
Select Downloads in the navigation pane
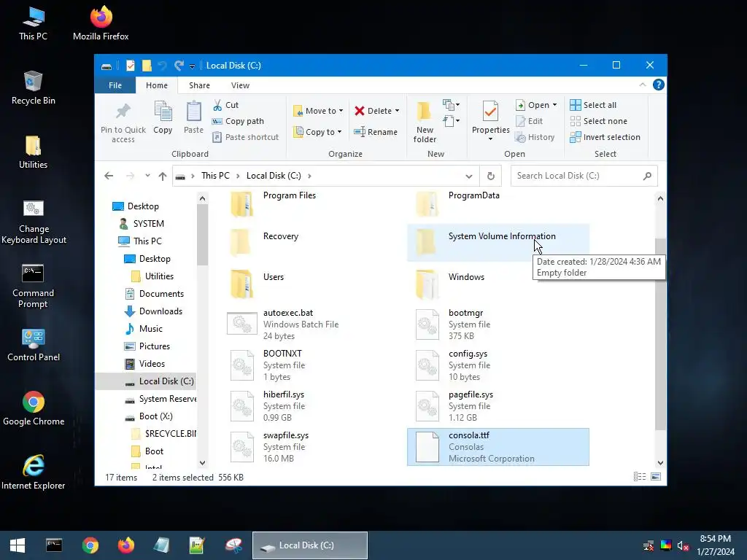coord(160,311)
